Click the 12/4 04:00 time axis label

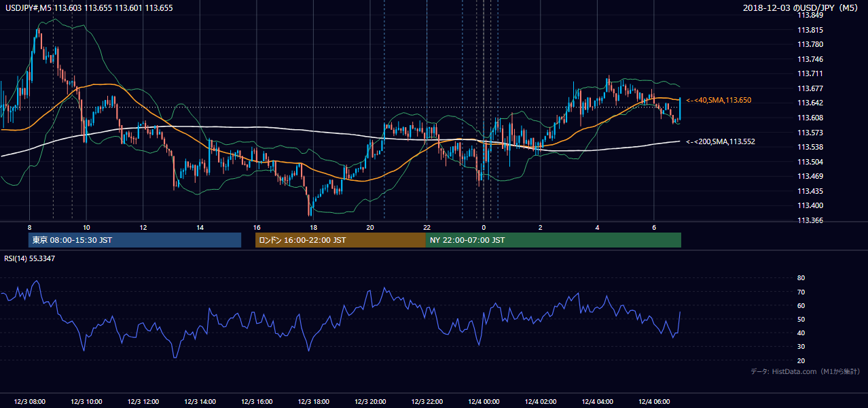[597, 402]
